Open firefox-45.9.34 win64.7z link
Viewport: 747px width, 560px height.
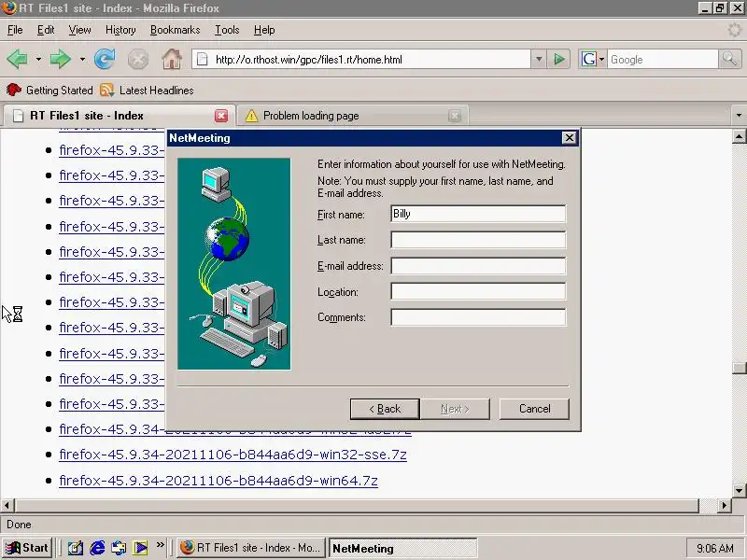218,481
